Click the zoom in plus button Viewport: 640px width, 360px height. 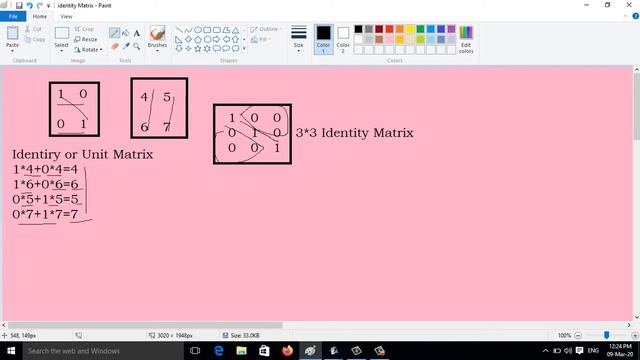(635, 335)
